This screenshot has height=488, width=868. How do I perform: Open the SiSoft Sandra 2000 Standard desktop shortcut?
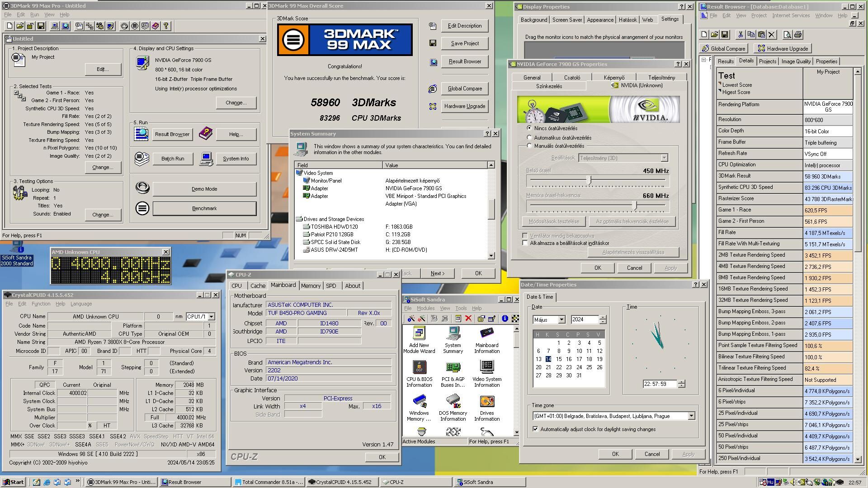pos(17,254)
